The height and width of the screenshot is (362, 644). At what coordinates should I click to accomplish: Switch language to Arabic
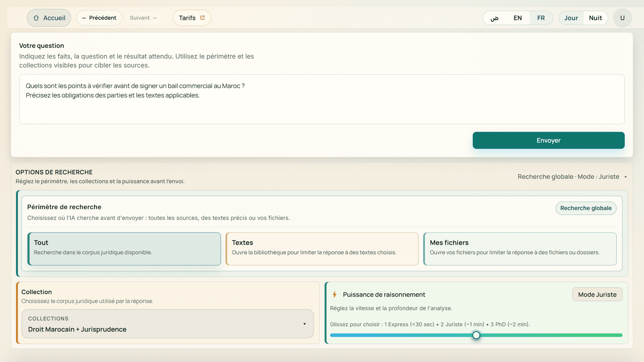pos(494,18)
